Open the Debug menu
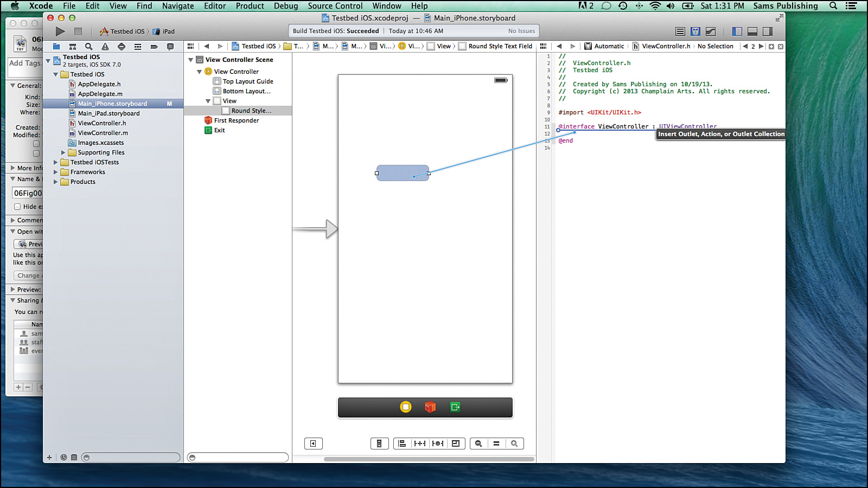Image resolution: width=868 pixels, height=488 pixels. (286, 6)
